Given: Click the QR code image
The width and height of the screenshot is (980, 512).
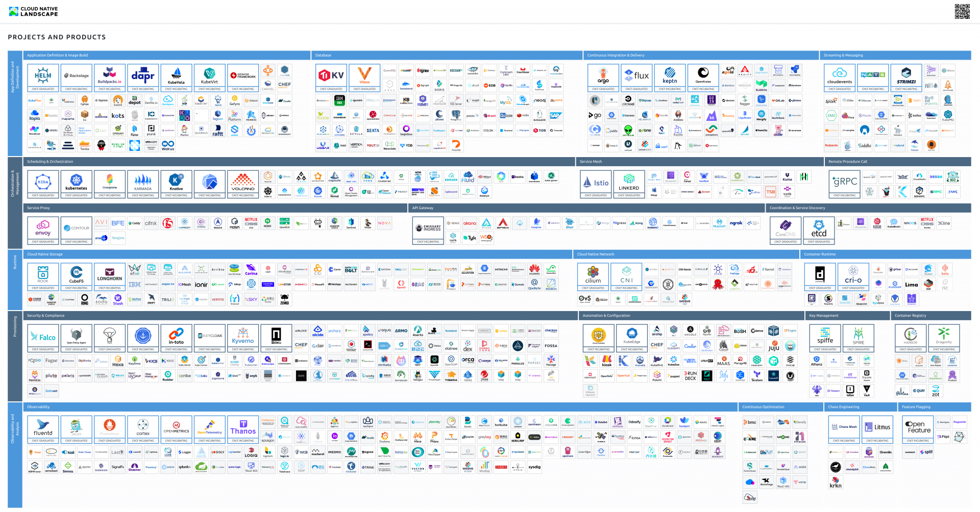Looking at the screenshot, I should pyautogui.click(x=962, y=11).
